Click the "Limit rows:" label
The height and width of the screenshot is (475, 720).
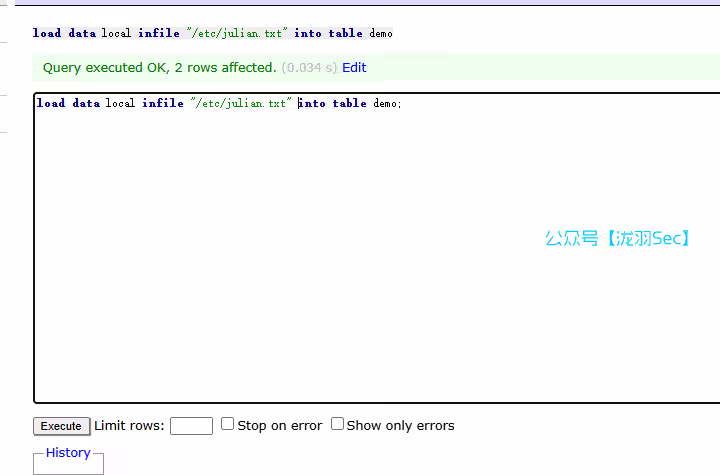pyautogui.click(x=129, y=426)
